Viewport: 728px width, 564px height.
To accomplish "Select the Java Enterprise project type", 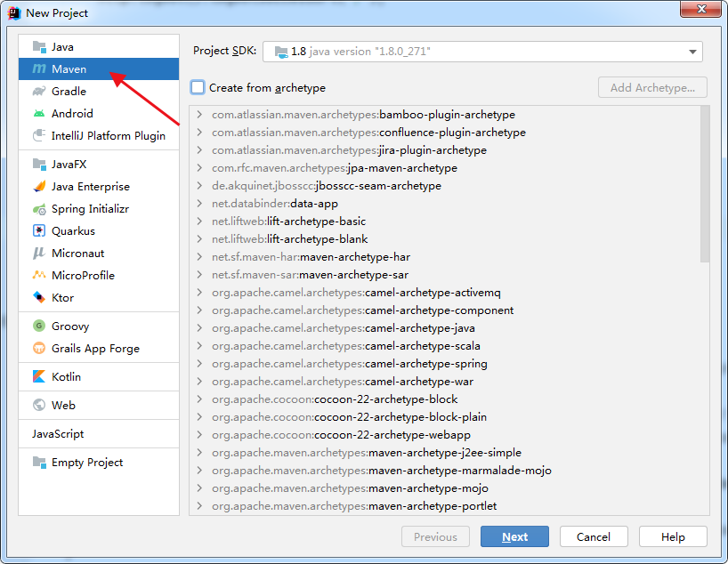I will [99, 186].
